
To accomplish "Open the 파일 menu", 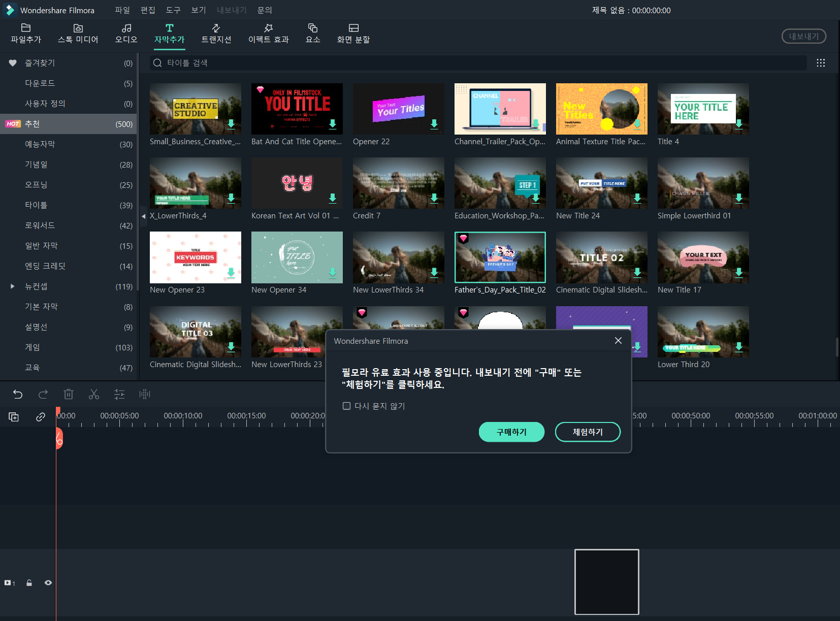I will 122,10.
